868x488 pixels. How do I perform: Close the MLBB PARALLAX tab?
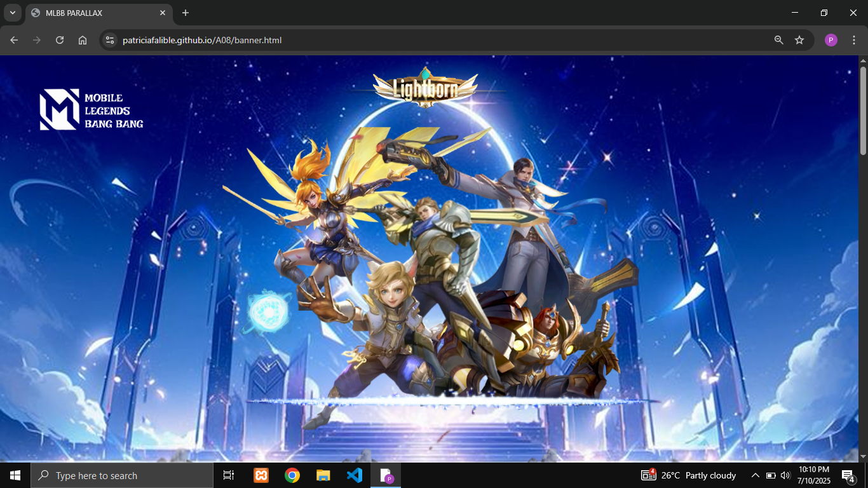point(163,13)
